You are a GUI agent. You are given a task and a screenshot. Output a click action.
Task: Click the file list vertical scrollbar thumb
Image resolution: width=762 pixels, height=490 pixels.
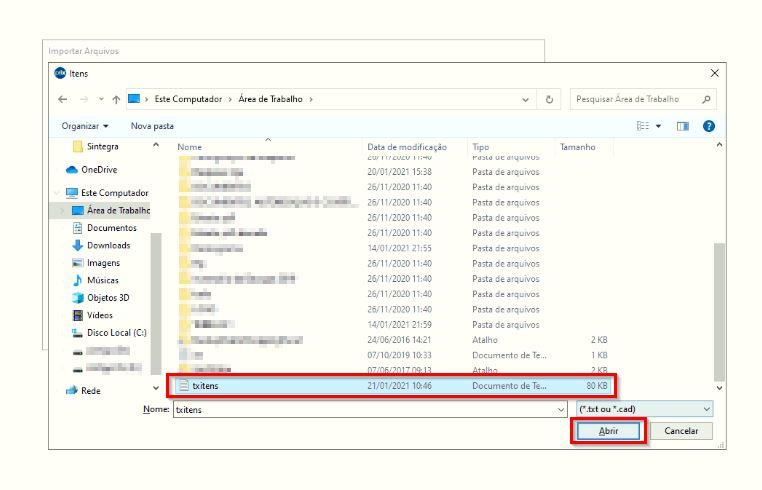719,312
